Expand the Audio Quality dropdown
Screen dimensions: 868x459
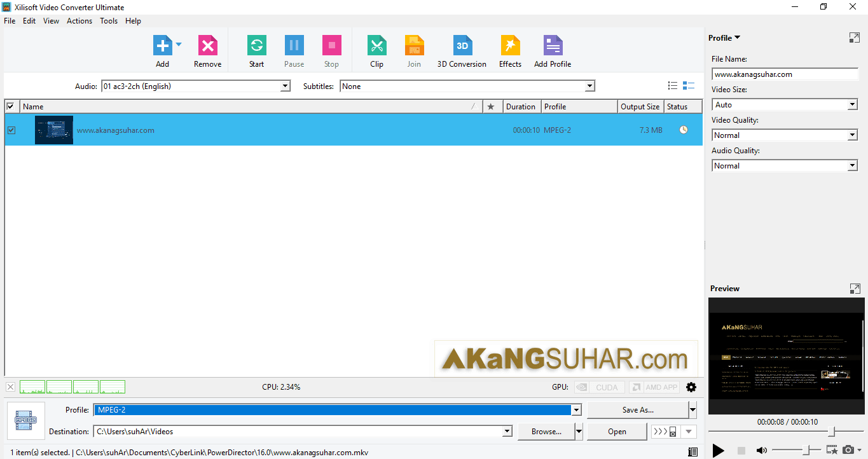(x=853, y=166)
